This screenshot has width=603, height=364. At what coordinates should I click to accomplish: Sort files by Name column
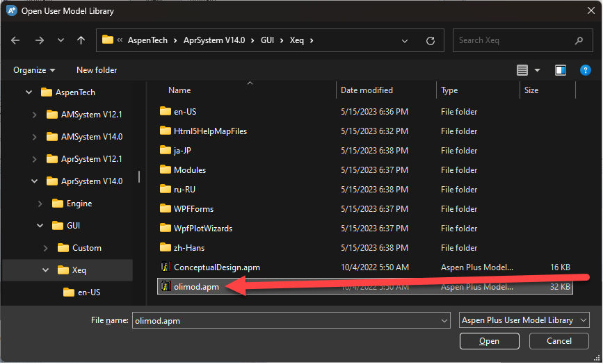tap(179, 90)
